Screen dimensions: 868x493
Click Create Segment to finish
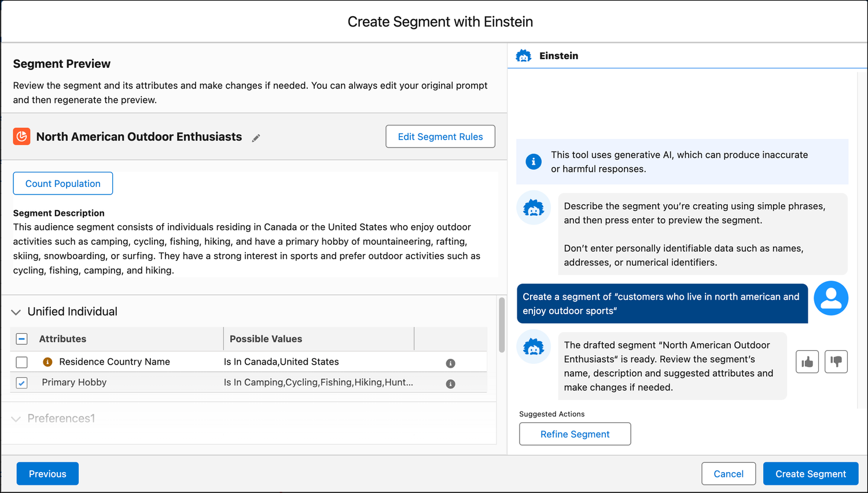[810, 473]
